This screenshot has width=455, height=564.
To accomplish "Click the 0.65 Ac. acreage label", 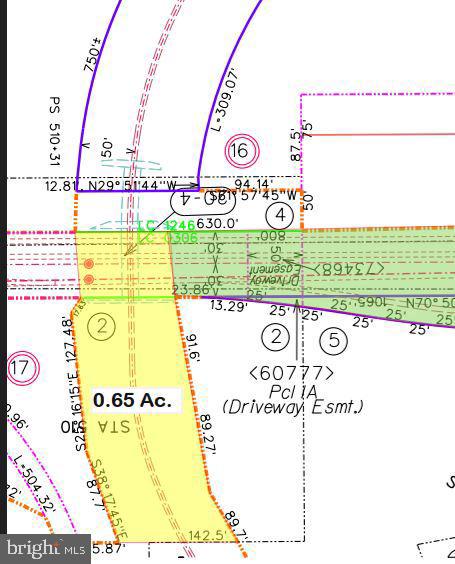I will [x=132, y=400].
